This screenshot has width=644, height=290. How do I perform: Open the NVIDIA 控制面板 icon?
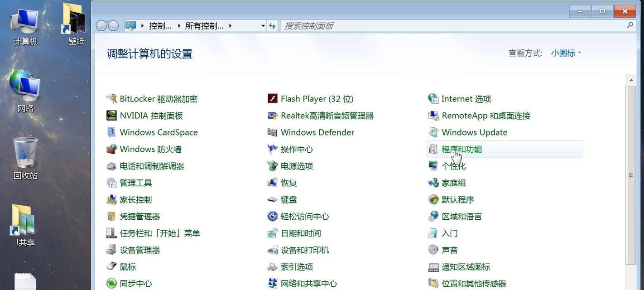coord(111,116)
